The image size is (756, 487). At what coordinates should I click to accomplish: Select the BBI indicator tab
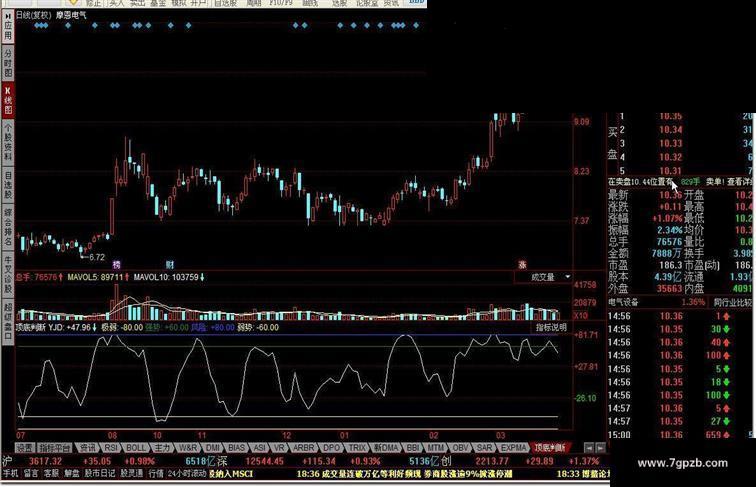point(413,448)
